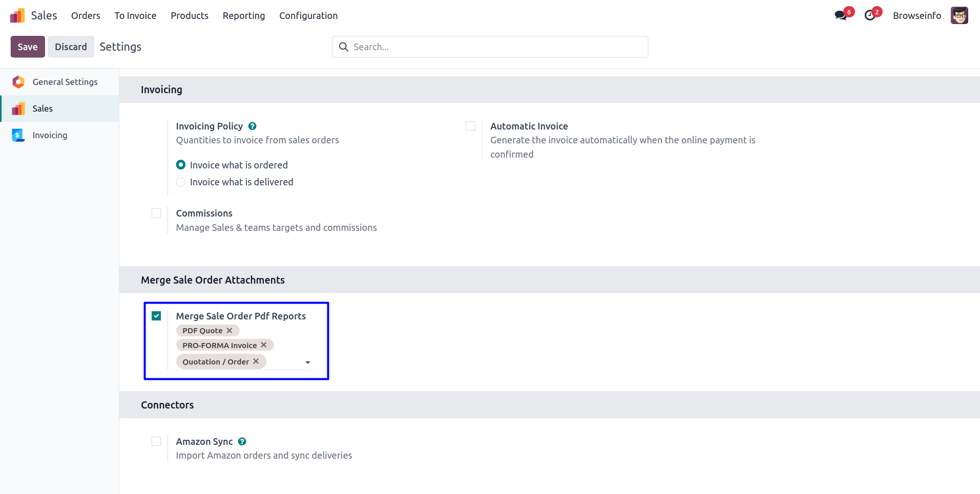Click the Sales app logo icon
This screenshot has width=980, height=494.
click(17, 15)
